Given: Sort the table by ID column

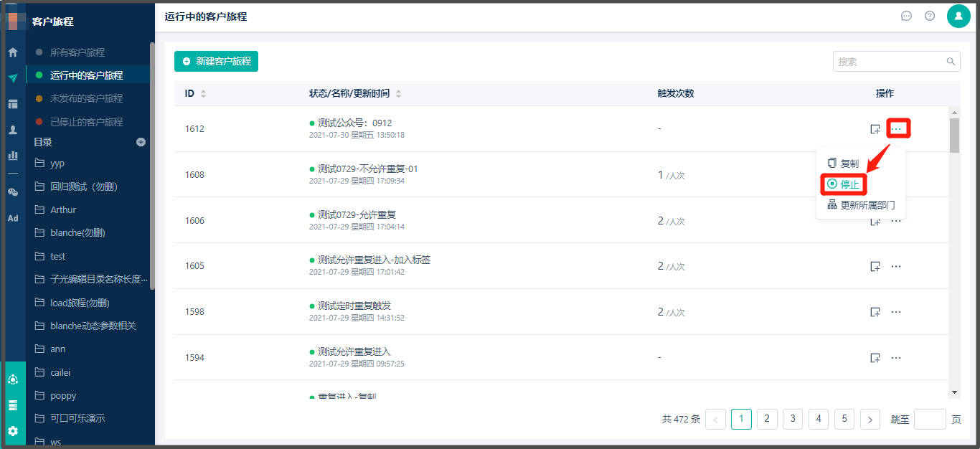Looking at the screenshot, I should click(x=203, y=94).
